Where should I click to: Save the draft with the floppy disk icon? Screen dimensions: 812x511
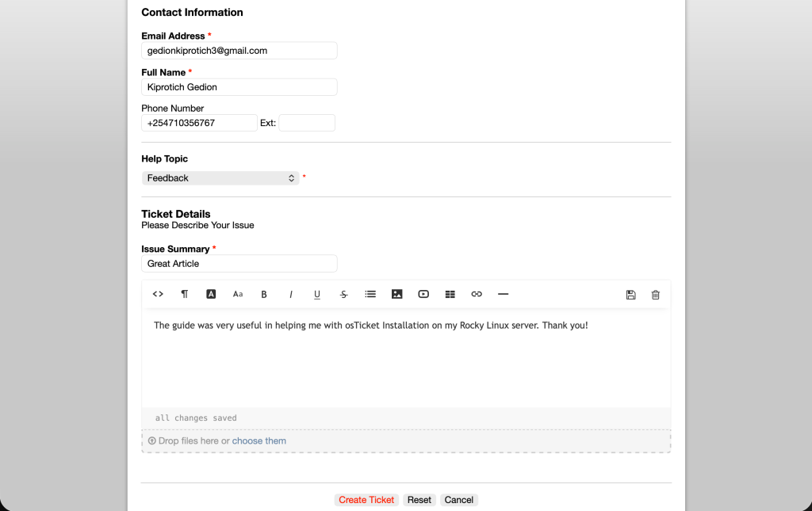click(631, 295)
